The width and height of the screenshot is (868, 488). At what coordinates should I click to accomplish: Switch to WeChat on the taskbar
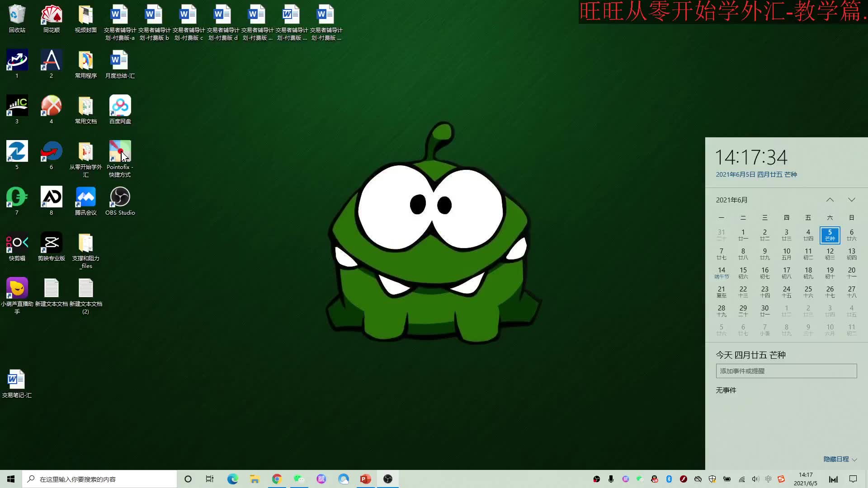click(x=299, y=479)
